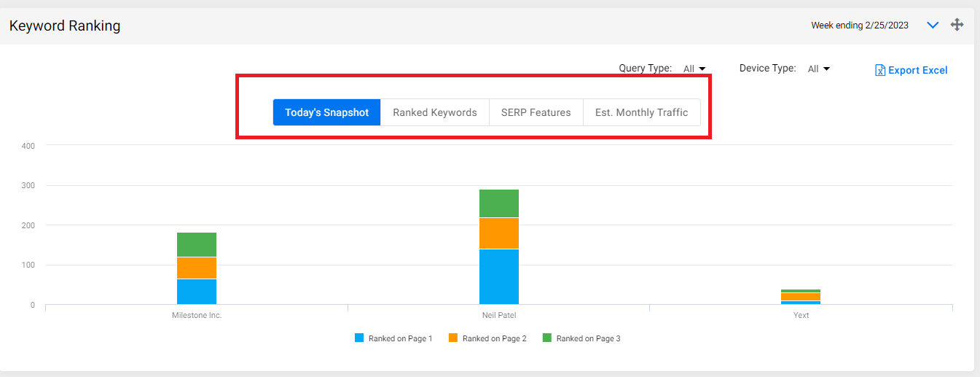This screenshot has width=980, height=377.
Task: Click the Yext stacked bar
Action: pyautogui.click(x=801, y=297)
